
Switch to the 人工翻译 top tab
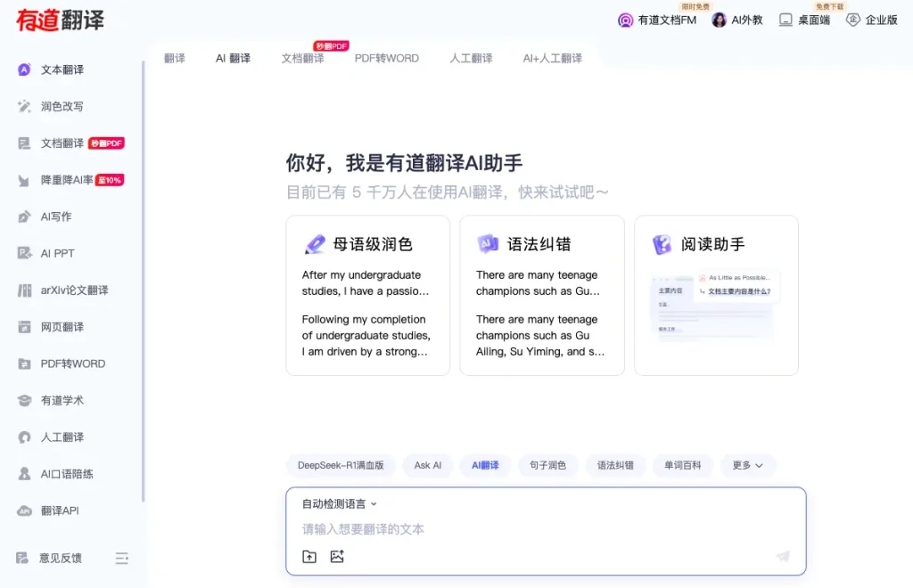click(x=471, y=58)
